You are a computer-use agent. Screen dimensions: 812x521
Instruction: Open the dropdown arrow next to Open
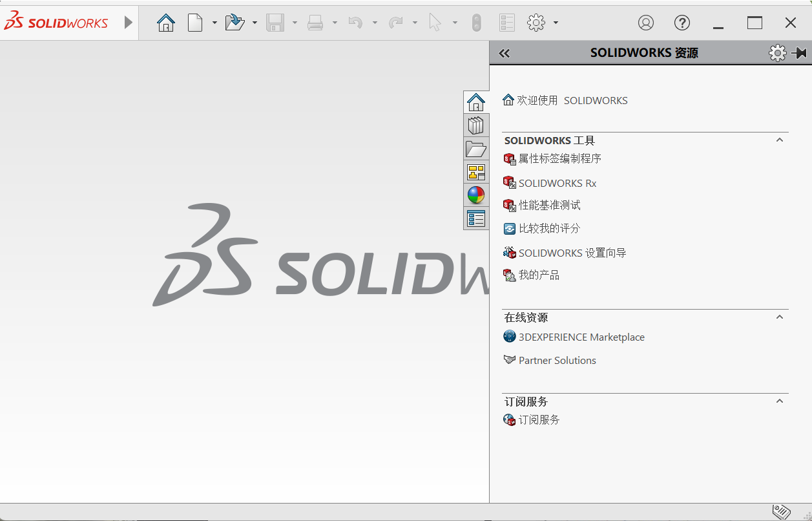click(x=255, y=23)
